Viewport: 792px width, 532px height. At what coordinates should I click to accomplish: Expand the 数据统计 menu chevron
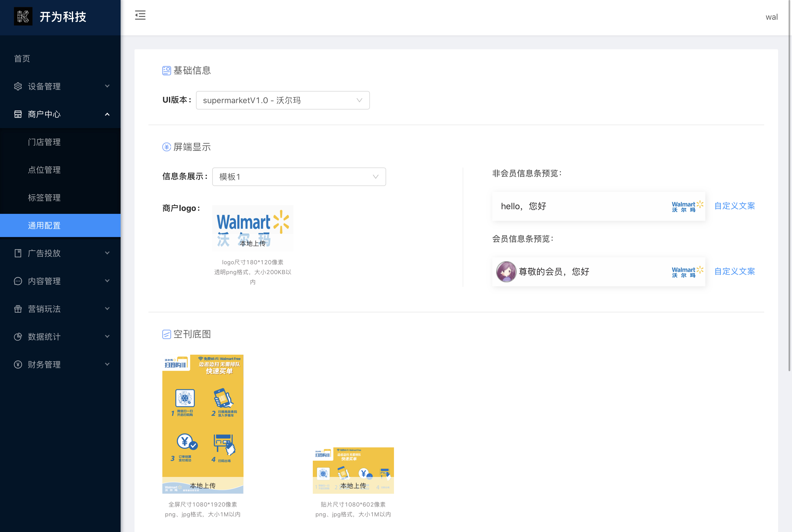[107, 337]
